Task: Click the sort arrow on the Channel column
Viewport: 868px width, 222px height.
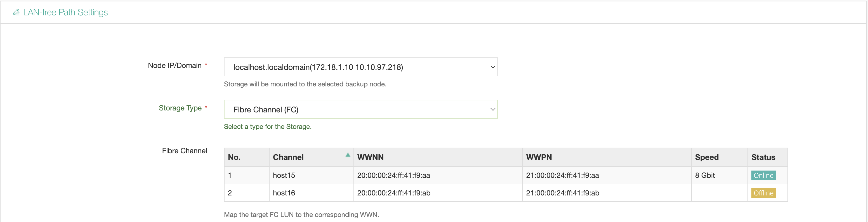Action: [x=347, y=155]
